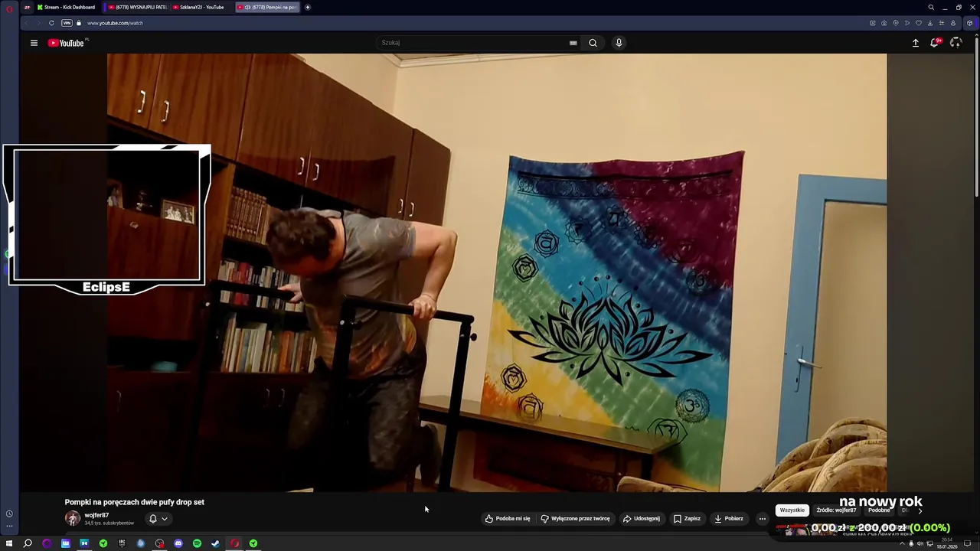The width and height of the screenshot is (980, 551).
Task: Open the upload/create video button
Action: point(915,43)
